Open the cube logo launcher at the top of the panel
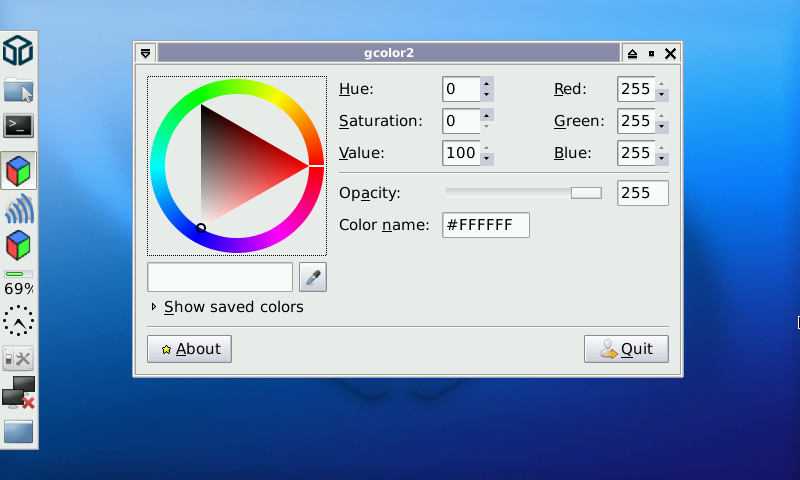The height and width of the screenshot is (480, 800). [x=18, y=50]
